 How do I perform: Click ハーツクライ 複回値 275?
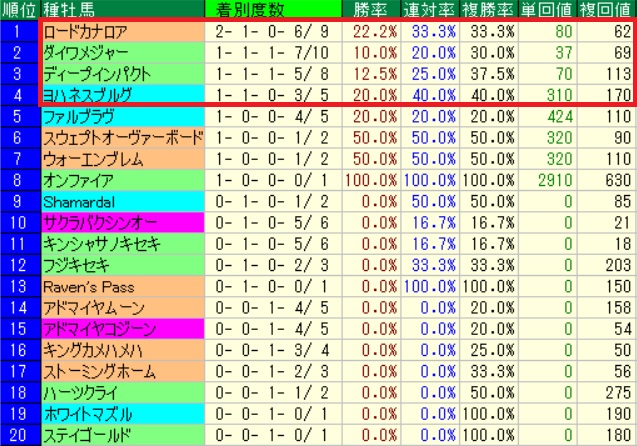pos(607,392)
